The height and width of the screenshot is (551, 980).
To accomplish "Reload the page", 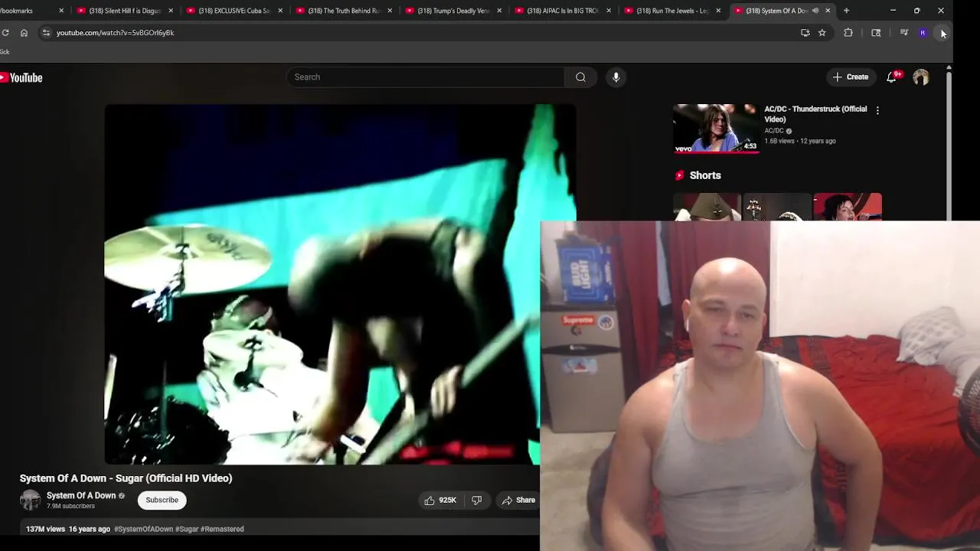I will (x=5, y=33).
